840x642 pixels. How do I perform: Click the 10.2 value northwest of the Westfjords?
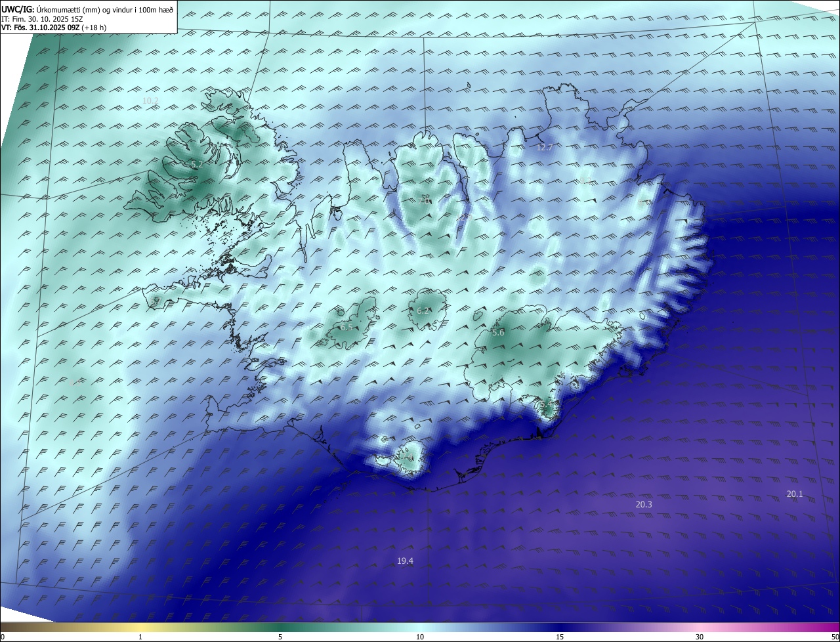(150, 100)
